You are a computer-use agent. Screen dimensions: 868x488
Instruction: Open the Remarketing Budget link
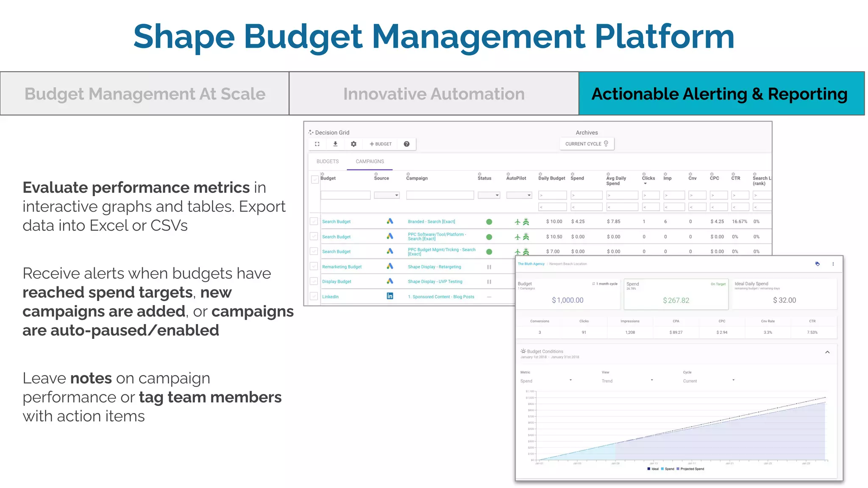(x=342, y=267)
